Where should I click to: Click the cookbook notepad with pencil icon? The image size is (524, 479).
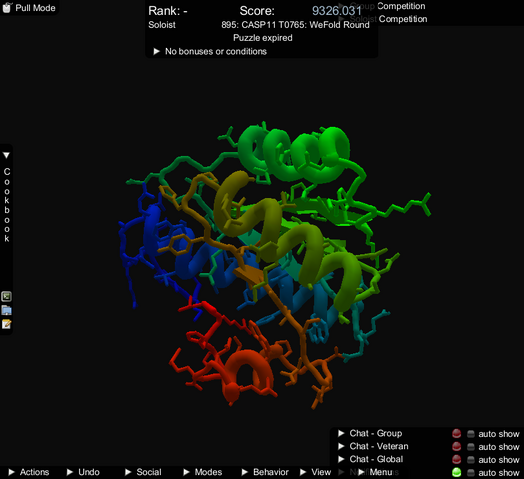click(6, 324)
